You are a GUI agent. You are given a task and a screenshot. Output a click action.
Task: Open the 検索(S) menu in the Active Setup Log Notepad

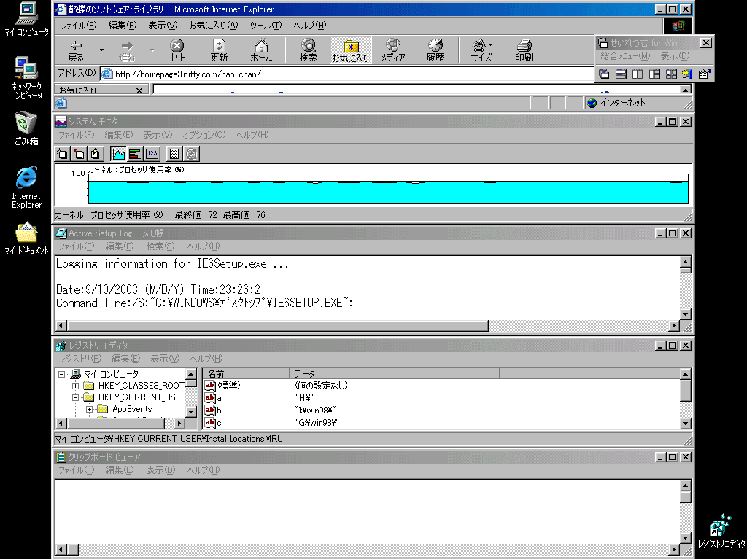coord(160,246)
